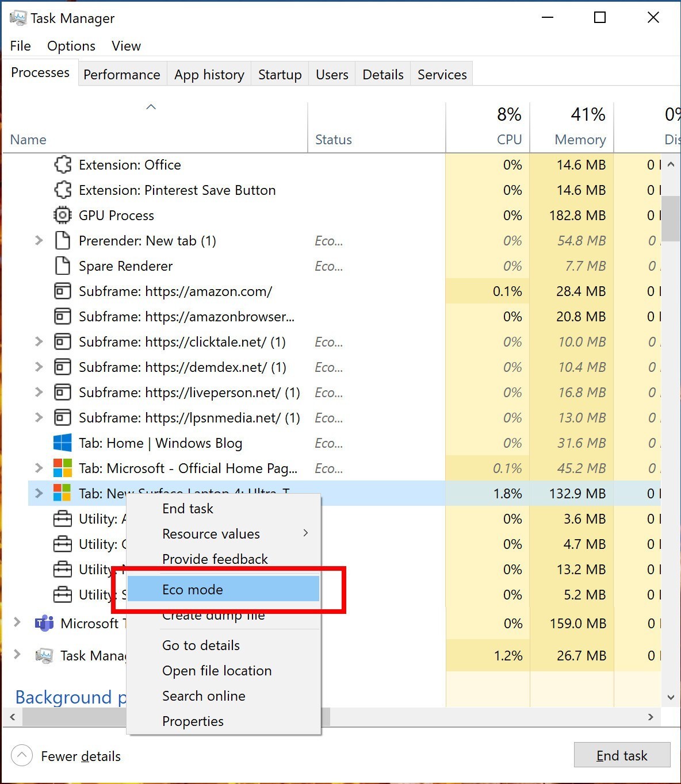Sort by the Status column header

[377, 128]
